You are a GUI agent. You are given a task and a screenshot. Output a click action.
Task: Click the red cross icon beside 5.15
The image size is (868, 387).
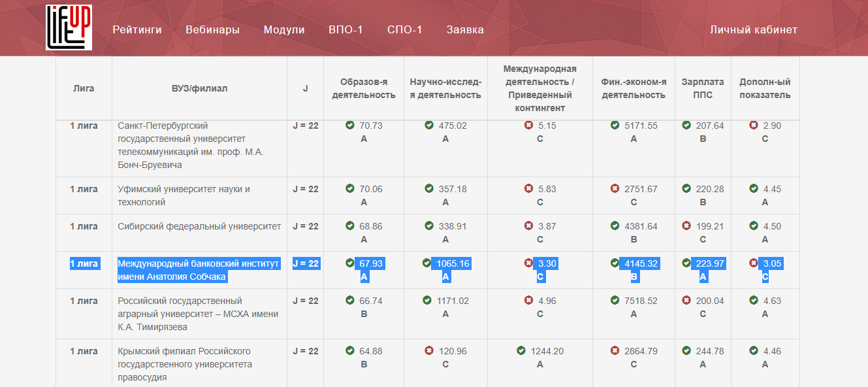tap(528, 126)
